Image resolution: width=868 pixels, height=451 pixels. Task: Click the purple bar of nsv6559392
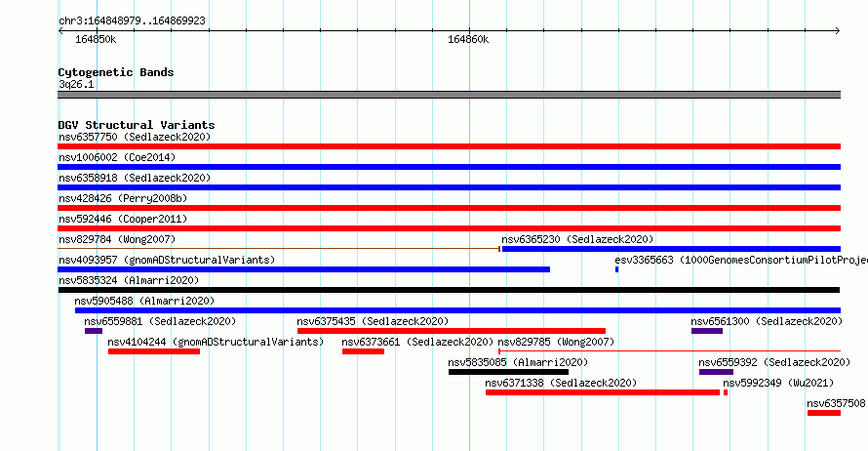click(x=716, y=372)
